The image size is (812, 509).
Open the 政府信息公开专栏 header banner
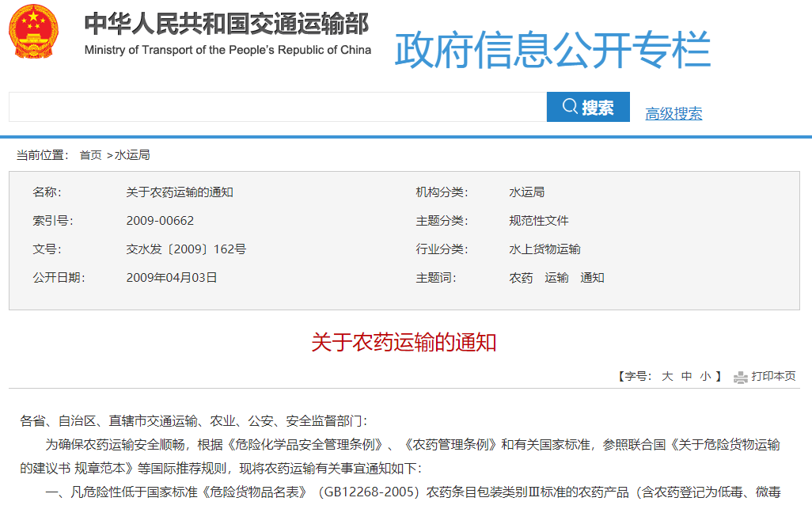[x=552, y=49]
